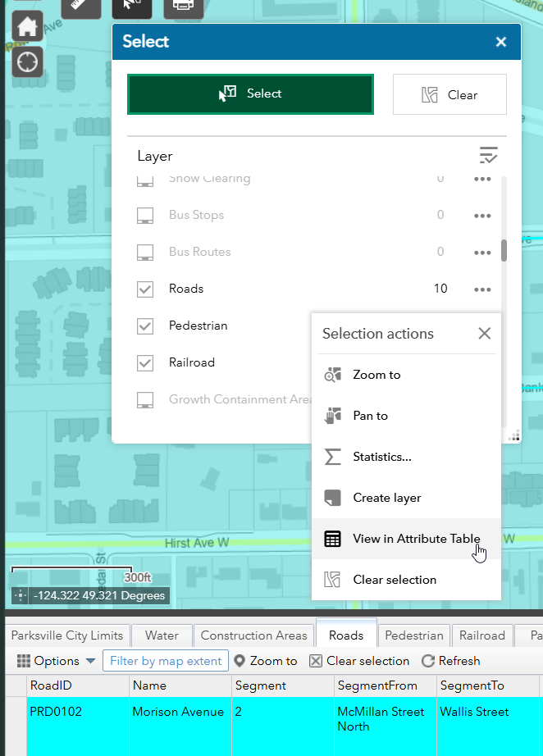The width and height of the screenshot is (543, 756).
Task: Uncheck the Pedestrian layer checkbox
Action: (145, 326)
